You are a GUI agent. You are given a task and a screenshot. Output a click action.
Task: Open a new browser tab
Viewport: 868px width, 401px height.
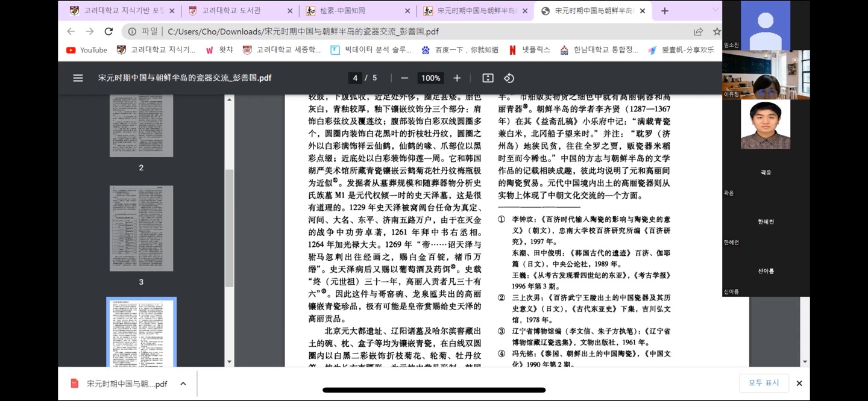click(x=664, y=11)
